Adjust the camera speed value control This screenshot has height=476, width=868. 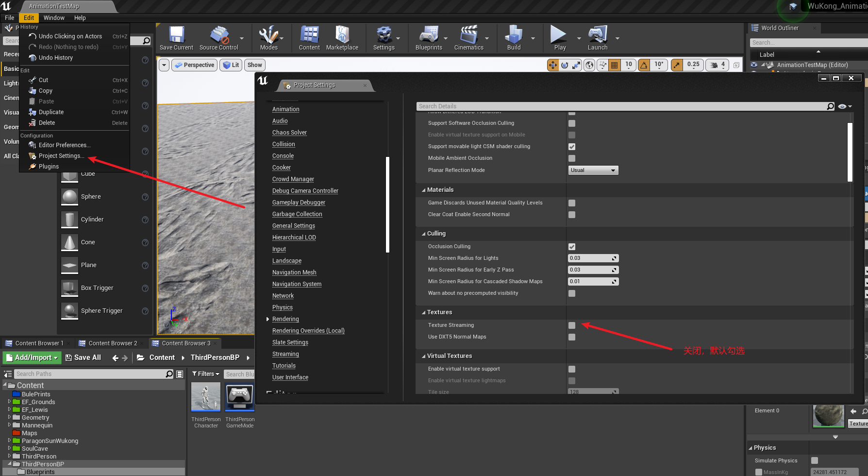pyautogui.click(x=717, y=65)
